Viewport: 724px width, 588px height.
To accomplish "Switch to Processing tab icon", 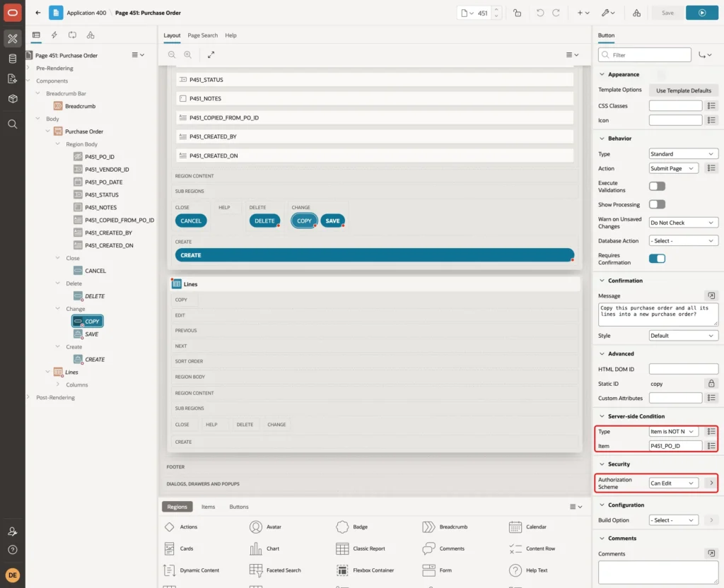I will click(73, 35).
